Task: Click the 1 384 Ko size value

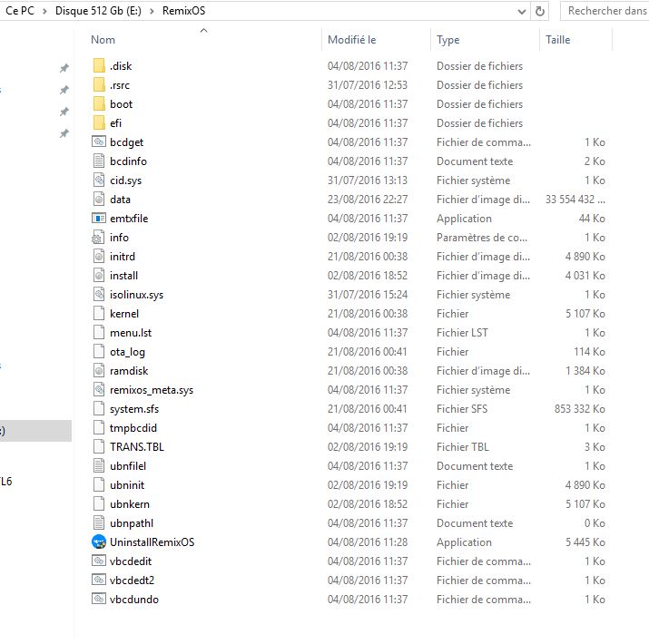Action: coord(585,371)
